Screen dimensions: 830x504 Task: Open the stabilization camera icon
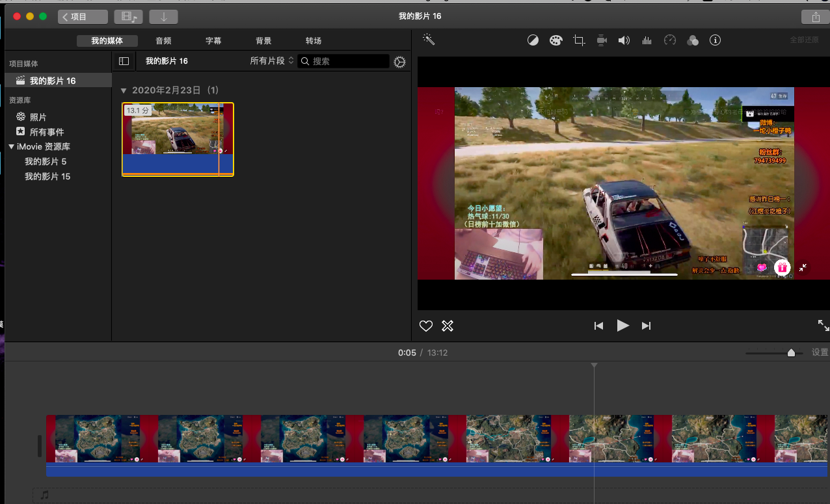pyautogui.click(x=602, y=40)
